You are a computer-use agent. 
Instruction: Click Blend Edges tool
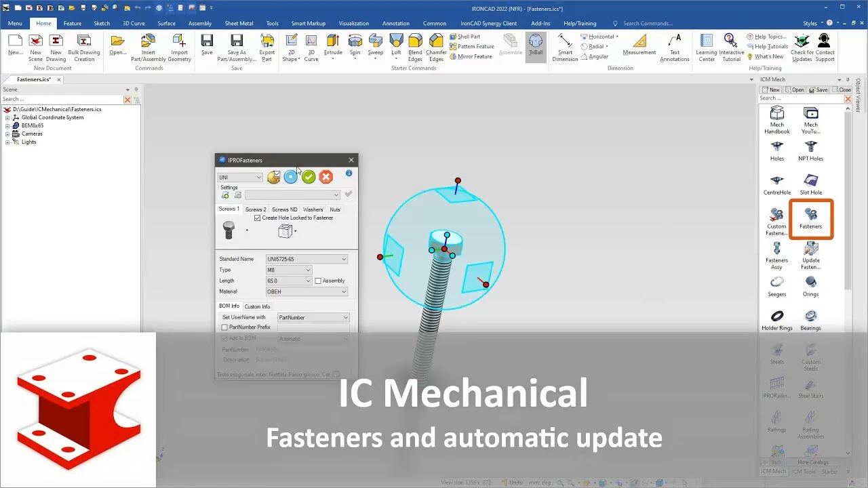tap(415, 47)
